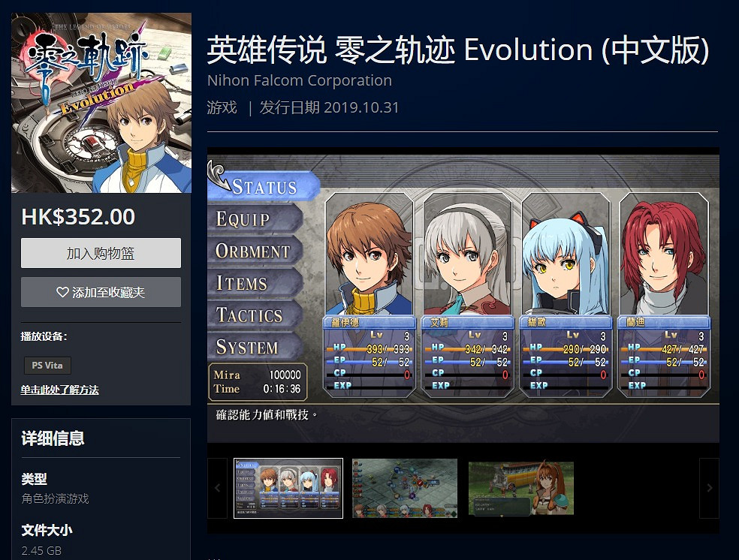The height and width of the screenshot is (560, 739).
Task: Open the orange-haired character screenshot thumbnail
Action: pyautogui.click(x=520, y=488)
